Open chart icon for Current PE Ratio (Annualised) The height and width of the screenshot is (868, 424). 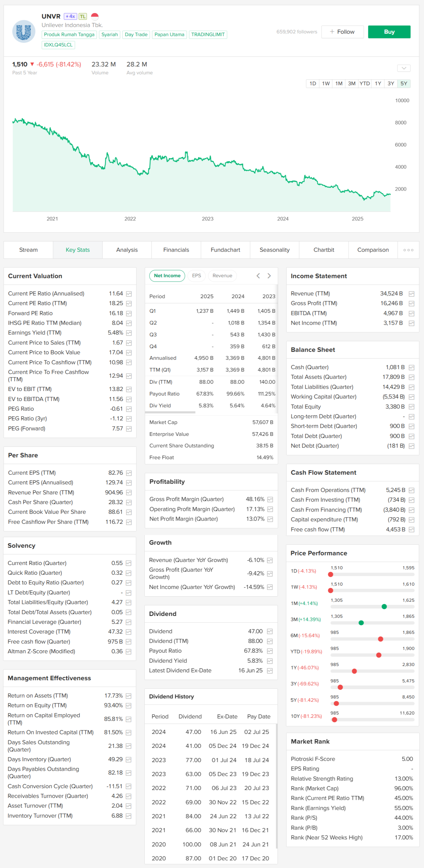(129, 294)
